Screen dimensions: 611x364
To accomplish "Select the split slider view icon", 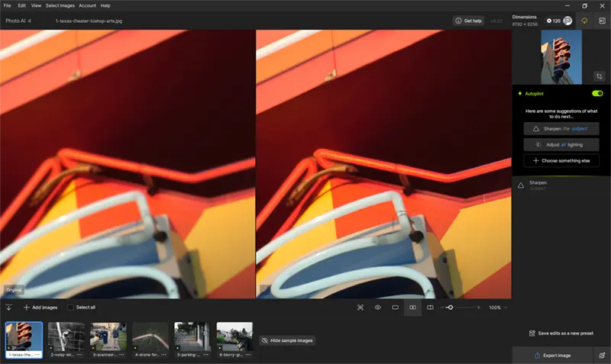I will click(x=430, y=308).
